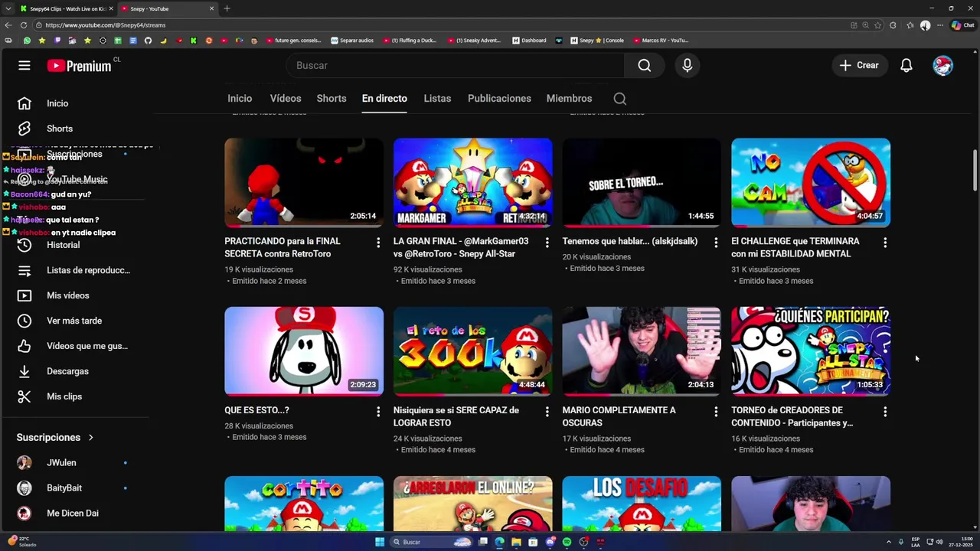Open Spotify from the taskbar
The width and height of the screenshot is (980, 551).
[x=567, y=542]
